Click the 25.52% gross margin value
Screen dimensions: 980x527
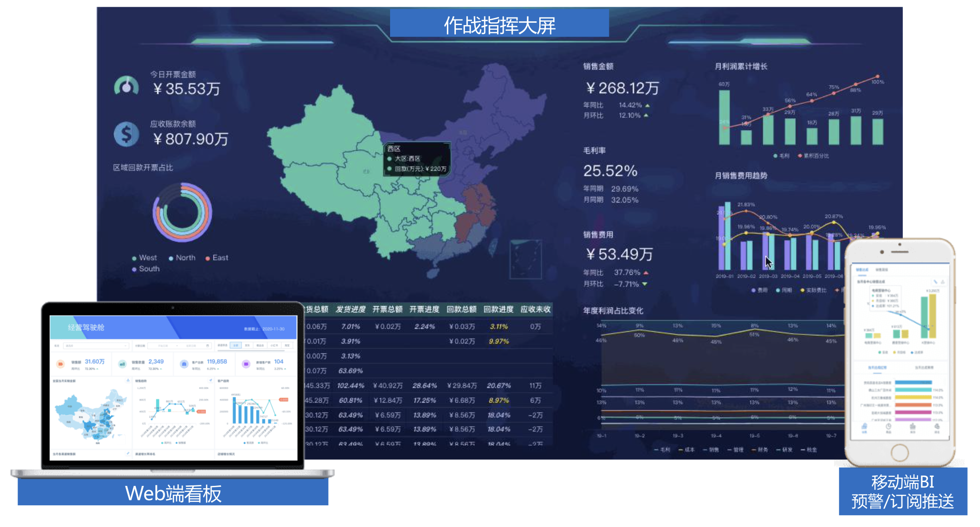610,171
